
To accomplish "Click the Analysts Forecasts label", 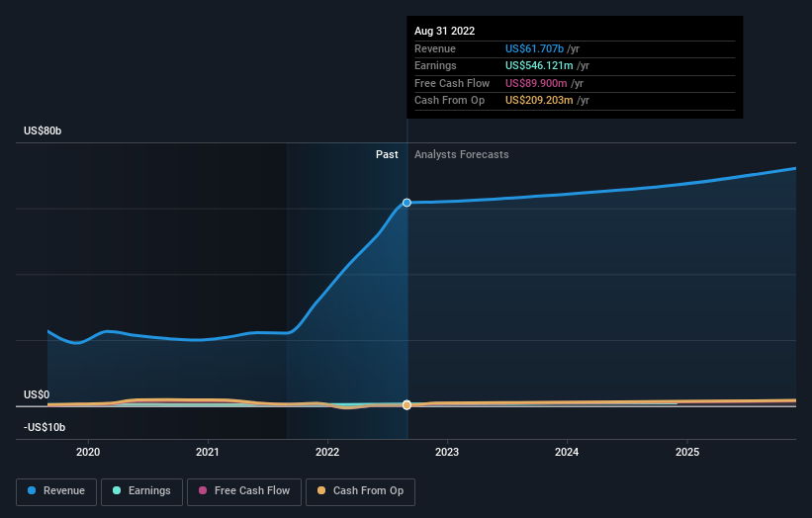I will pos(462,154).
